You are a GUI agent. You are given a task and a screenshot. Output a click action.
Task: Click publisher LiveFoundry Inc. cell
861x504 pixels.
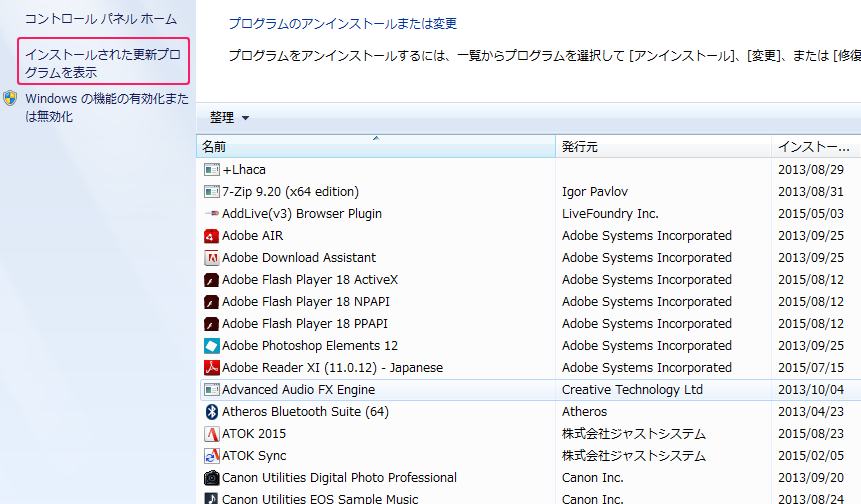coord(610,214)
